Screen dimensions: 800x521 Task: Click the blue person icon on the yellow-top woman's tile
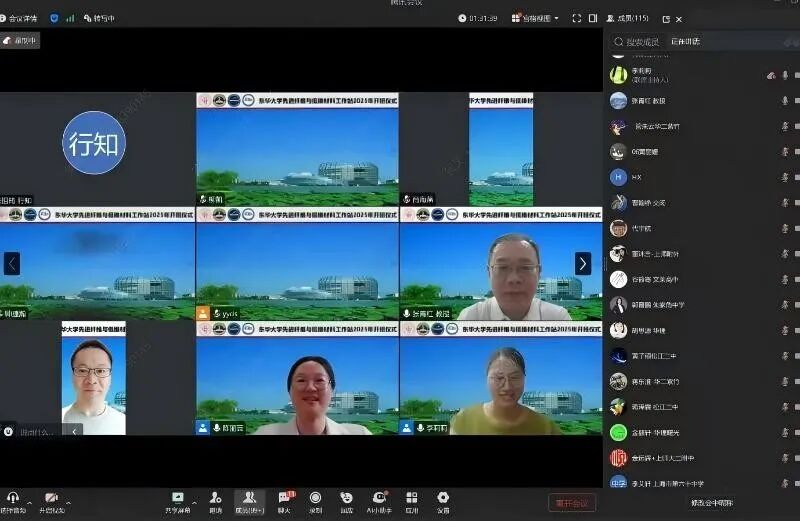[x=407, y=428]
